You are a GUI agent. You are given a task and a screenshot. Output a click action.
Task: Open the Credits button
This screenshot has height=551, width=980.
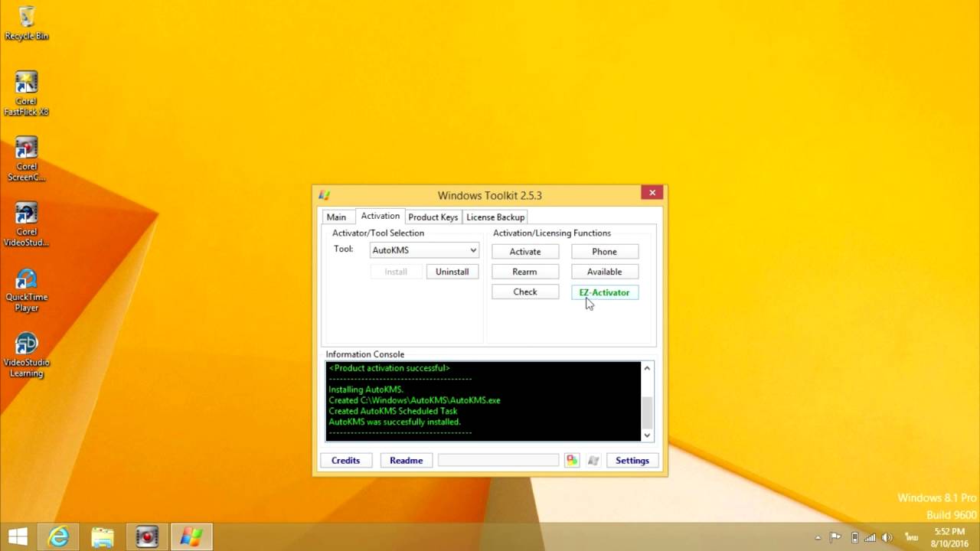pyautogui.click(x=345, y=460)
